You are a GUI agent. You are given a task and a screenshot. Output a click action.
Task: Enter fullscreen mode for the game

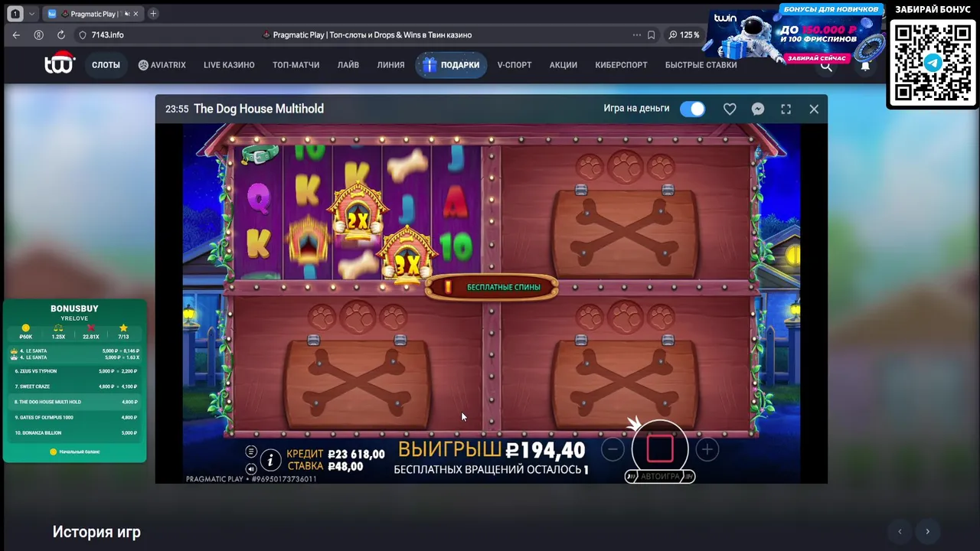click(786, 109)
